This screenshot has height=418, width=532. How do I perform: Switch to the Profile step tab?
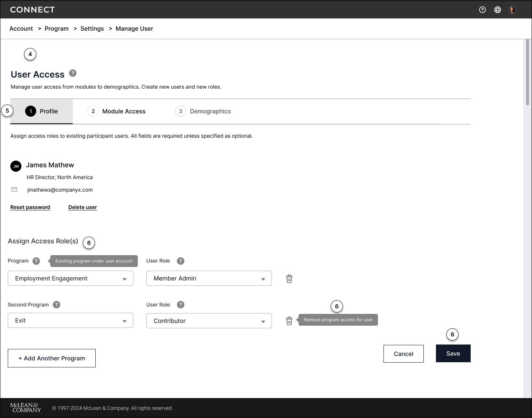(41, 111)
